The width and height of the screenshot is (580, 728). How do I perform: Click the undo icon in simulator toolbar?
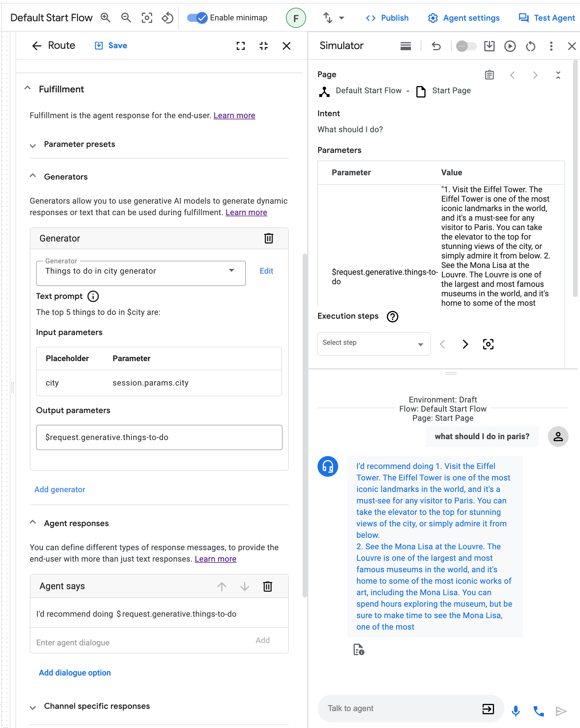[x=436, y=46]
